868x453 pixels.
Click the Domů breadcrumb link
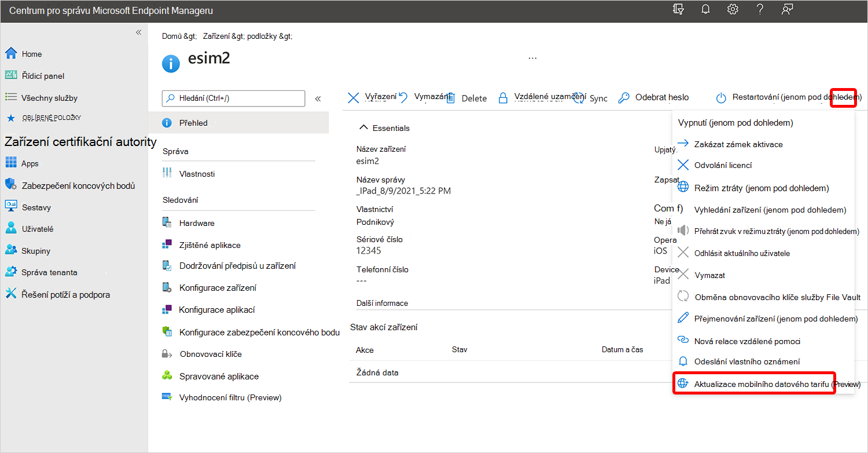(172, 36)
